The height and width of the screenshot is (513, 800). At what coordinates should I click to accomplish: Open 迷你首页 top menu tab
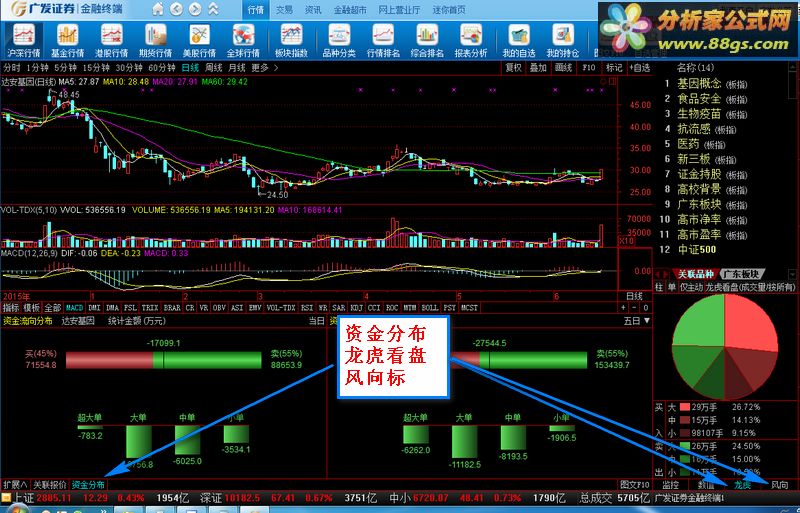point(449,10)
